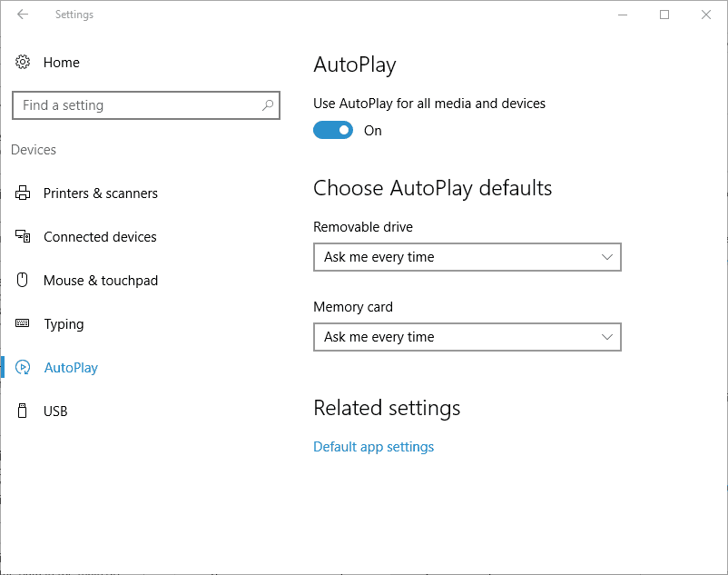
Task: Click the mouse icon in the sidebar
Action: (x=23, y=280)
